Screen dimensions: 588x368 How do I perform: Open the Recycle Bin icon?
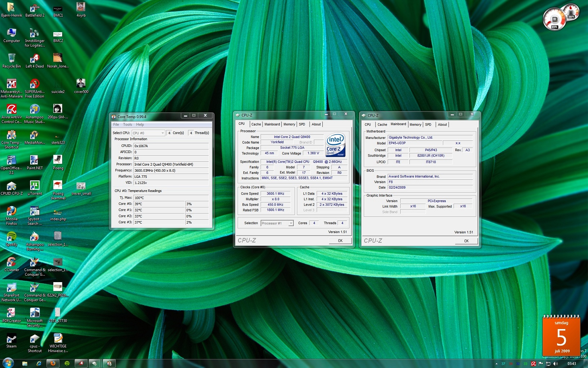click(x=12, y=61)
